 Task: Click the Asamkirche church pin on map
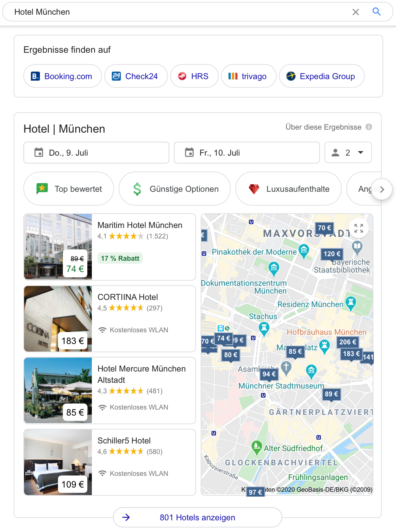(286, 368)
